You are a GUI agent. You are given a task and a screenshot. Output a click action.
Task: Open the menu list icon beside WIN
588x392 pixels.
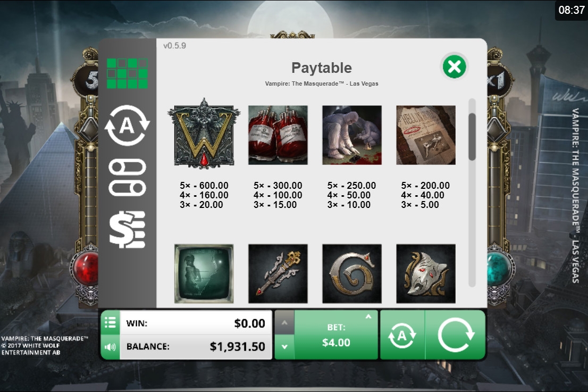click(110, 323)
